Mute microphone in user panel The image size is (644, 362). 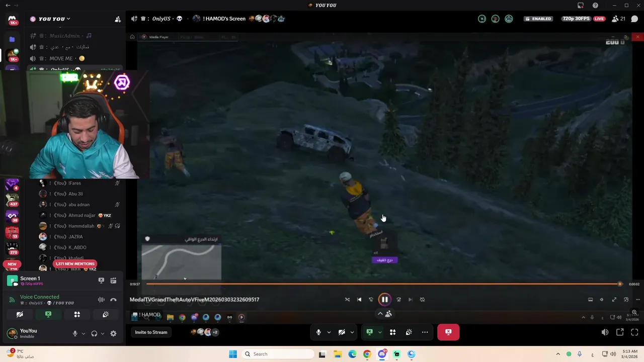[x=75, y=333]
